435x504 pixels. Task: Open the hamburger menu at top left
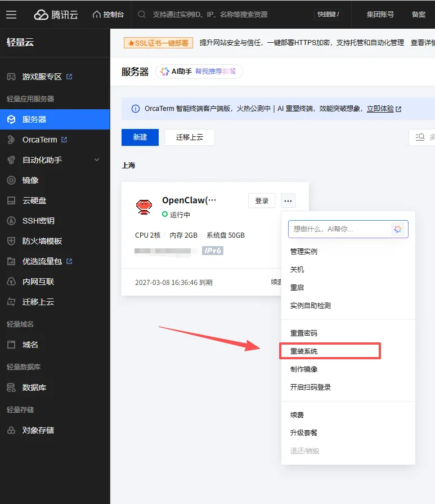tap(11, 15)
